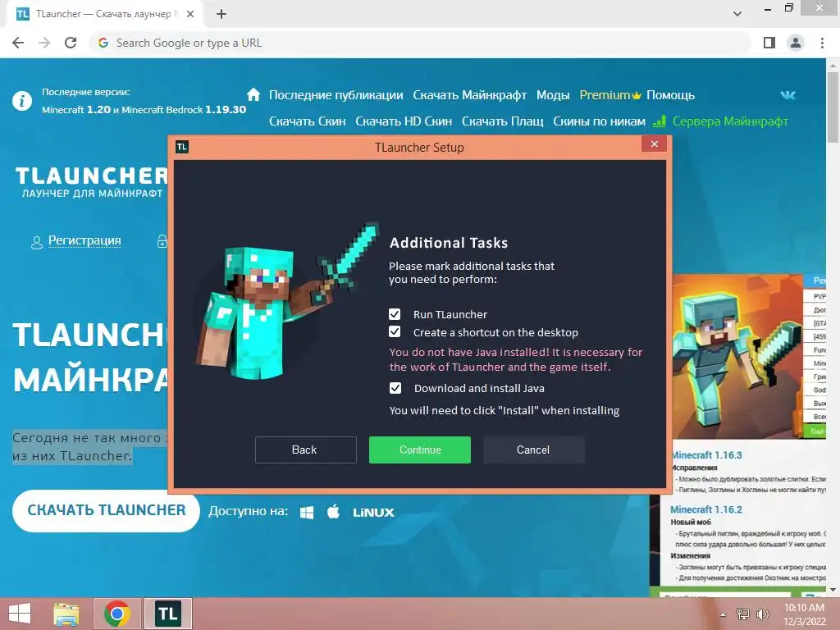Click the scrollbar down arrow
Screen dimensions: 840x630
click(x=833, y=589)
